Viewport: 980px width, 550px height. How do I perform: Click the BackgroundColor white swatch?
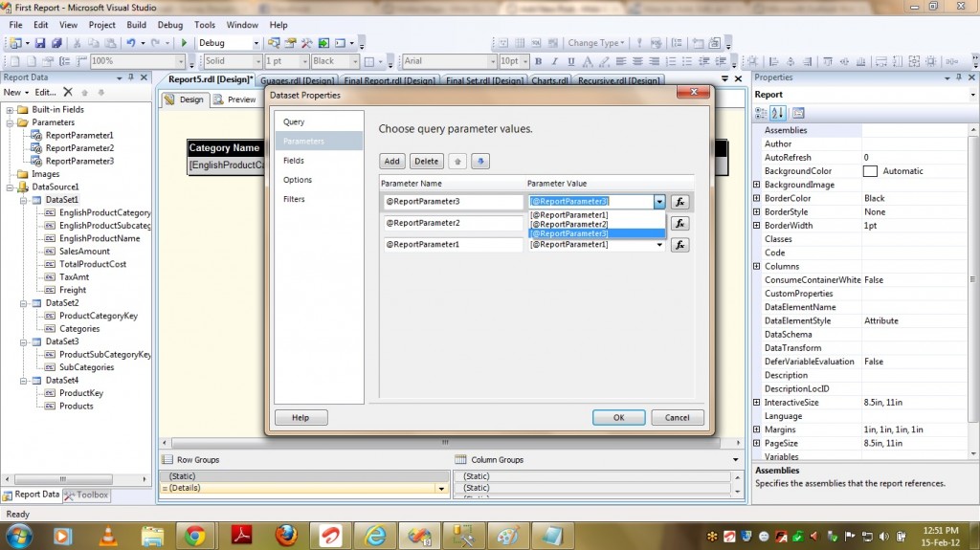pos(870,171)
